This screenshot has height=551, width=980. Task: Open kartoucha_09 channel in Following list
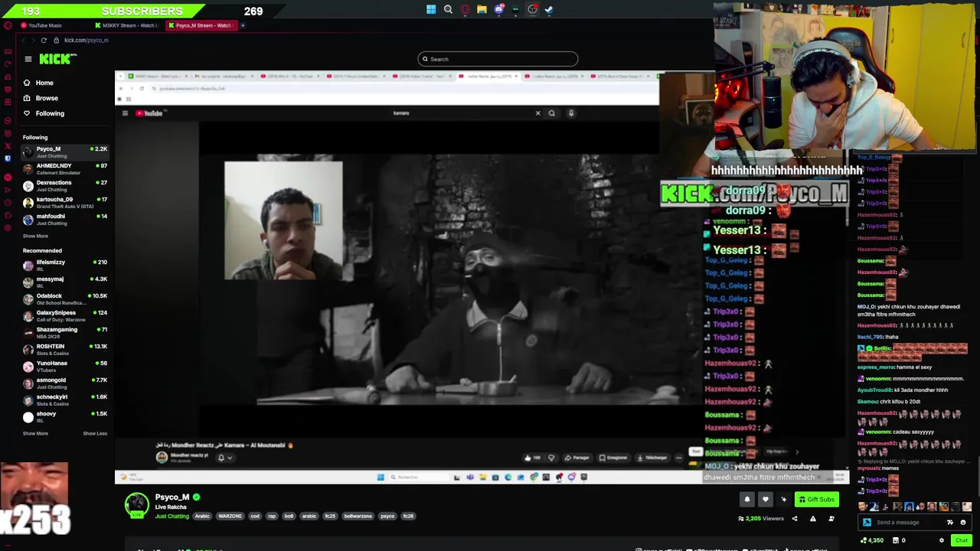65,202
